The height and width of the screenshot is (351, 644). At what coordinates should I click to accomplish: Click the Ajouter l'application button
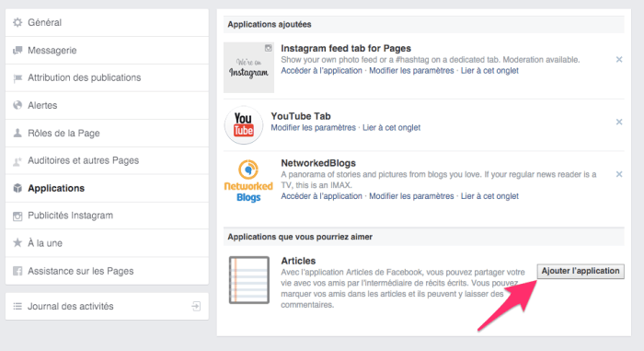coord(581,271)
